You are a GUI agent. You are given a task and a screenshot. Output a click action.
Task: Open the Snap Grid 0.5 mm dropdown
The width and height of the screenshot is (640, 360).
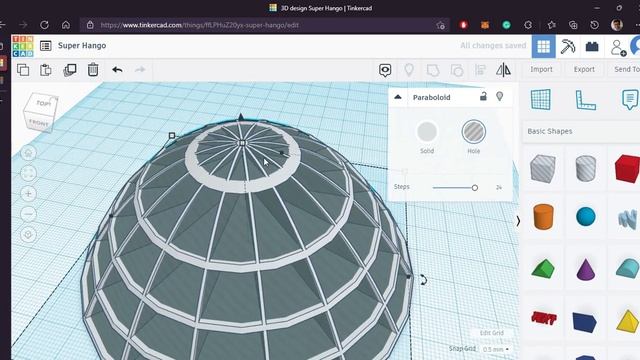[x=496, y=349]
